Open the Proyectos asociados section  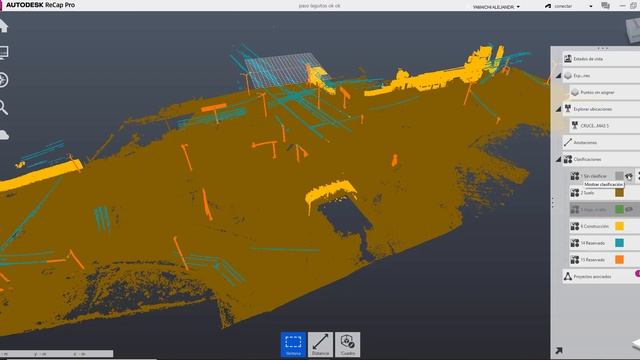[601, 276]
